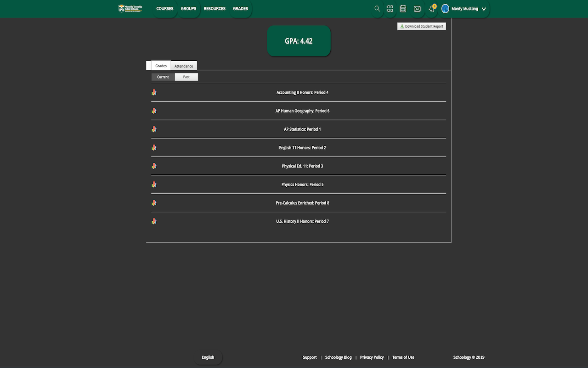588x368 pixels.
Task: Click grade icon beside U.S. History II Honors
Action: (x=154, y=221)
